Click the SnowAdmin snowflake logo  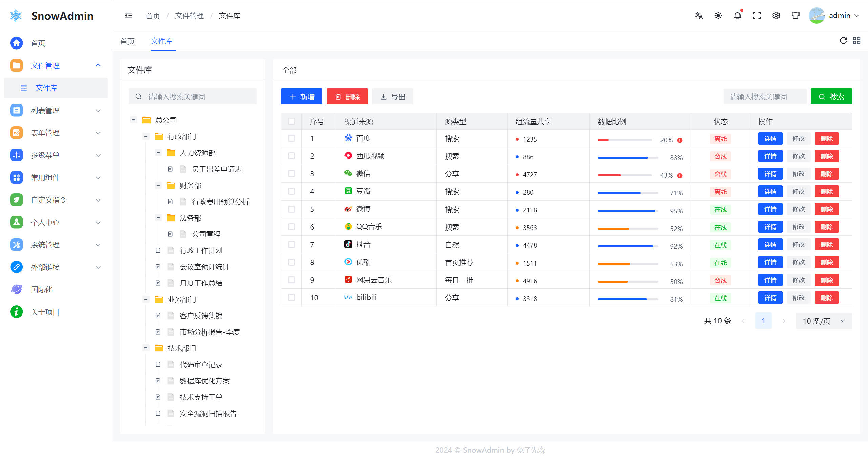[x=16, y=16]
